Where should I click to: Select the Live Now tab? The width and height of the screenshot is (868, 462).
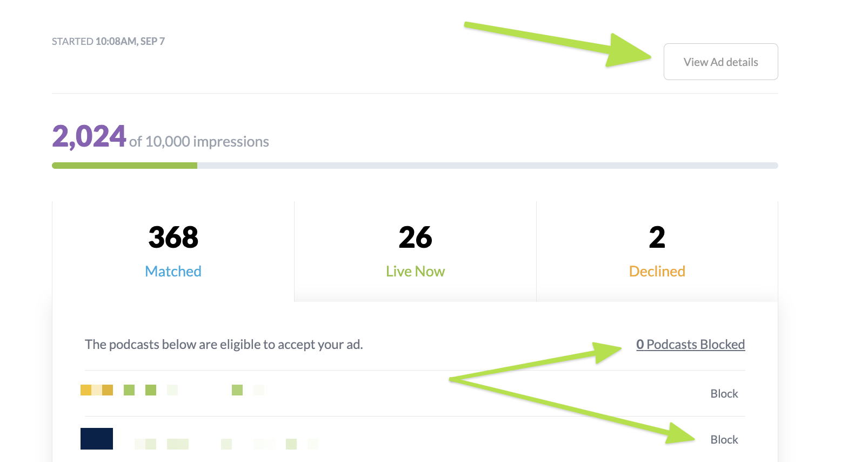pyautogui.click(x=415, y=271)
